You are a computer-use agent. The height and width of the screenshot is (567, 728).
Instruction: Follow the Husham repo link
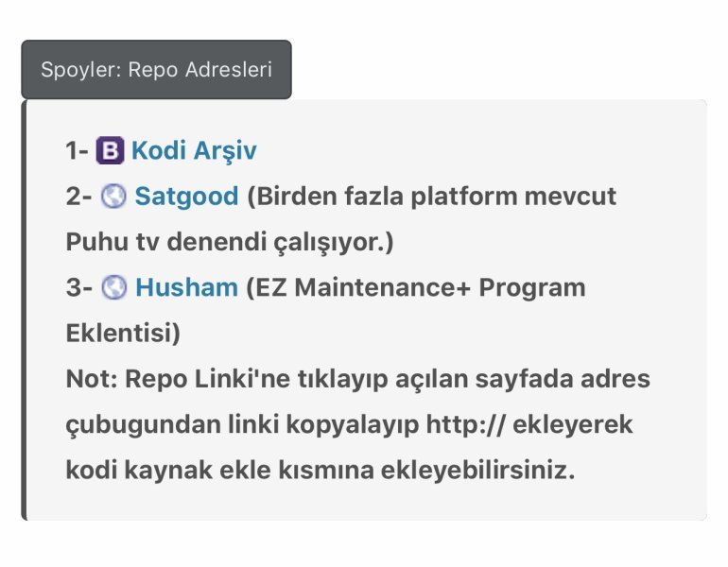186,287
